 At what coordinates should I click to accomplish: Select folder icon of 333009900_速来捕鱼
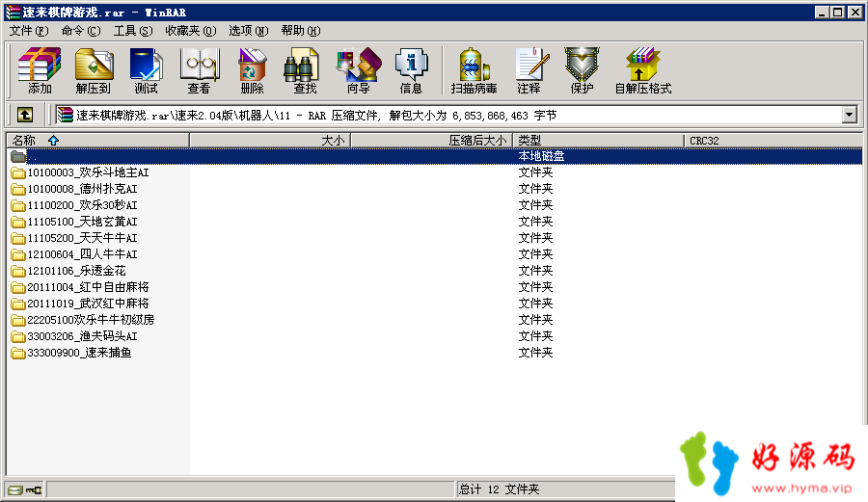pos(18,353)
